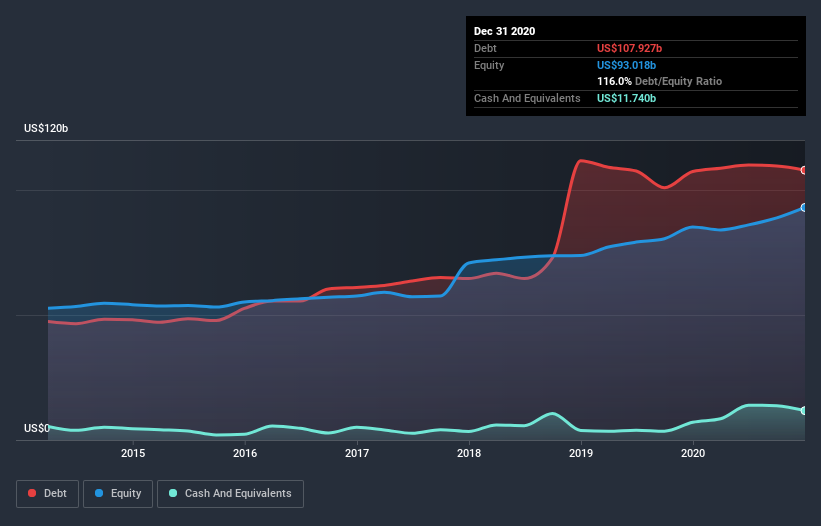Click the 2018 axis label
821x526 pixels.
(469, 453)
